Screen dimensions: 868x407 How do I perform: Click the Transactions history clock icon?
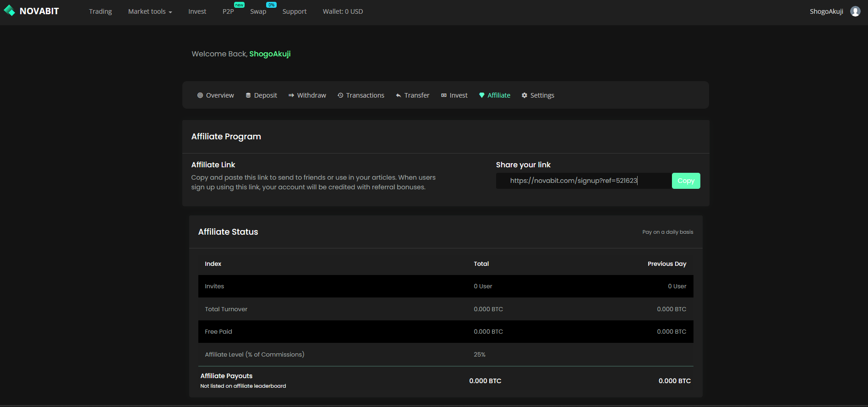340,95
